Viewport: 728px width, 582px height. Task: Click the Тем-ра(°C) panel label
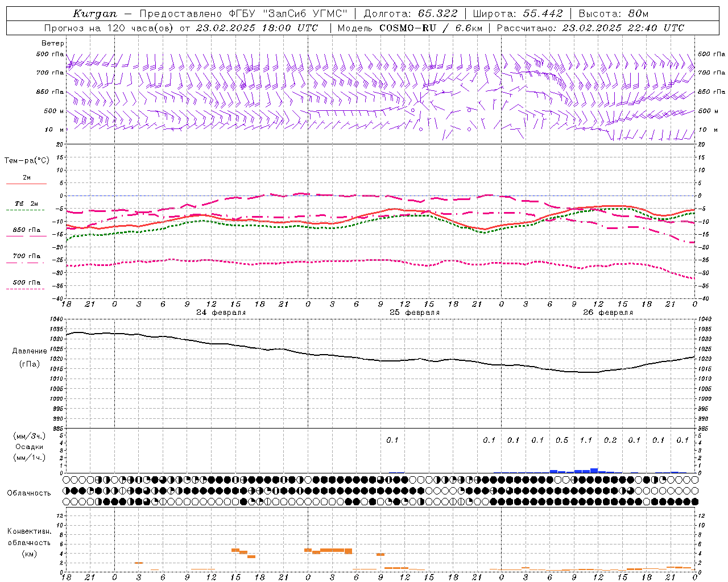[27, 161]
